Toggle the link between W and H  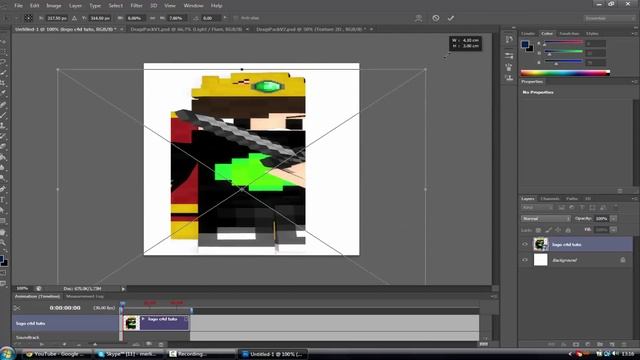click(x=152, y=18)
